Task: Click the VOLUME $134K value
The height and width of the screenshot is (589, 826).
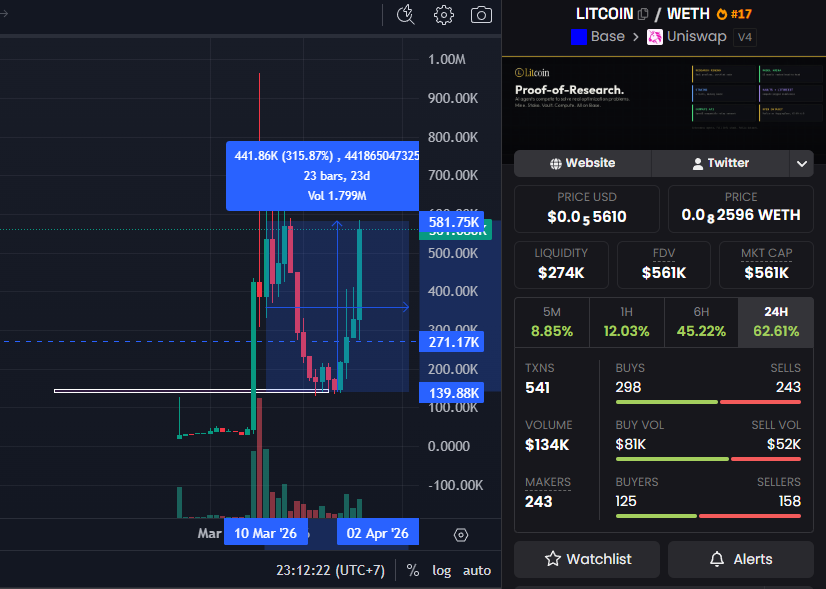Action: 547,445
